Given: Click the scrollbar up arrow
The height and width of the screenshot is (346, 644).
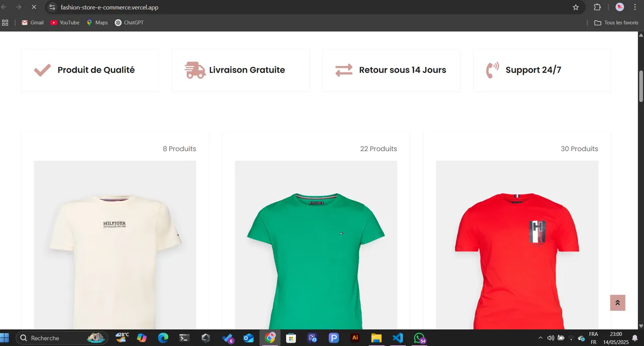Looking at the screenshot, I should 640,35.
